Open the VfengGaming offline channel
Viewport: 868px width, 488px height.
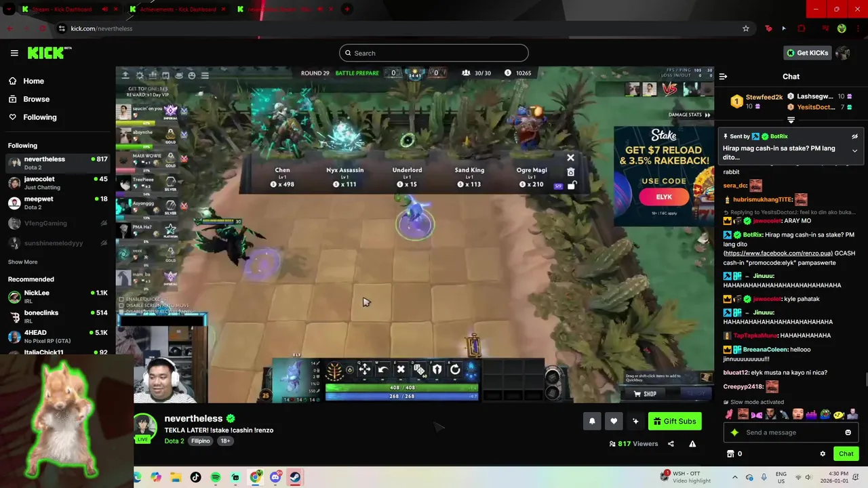(57, 223)
